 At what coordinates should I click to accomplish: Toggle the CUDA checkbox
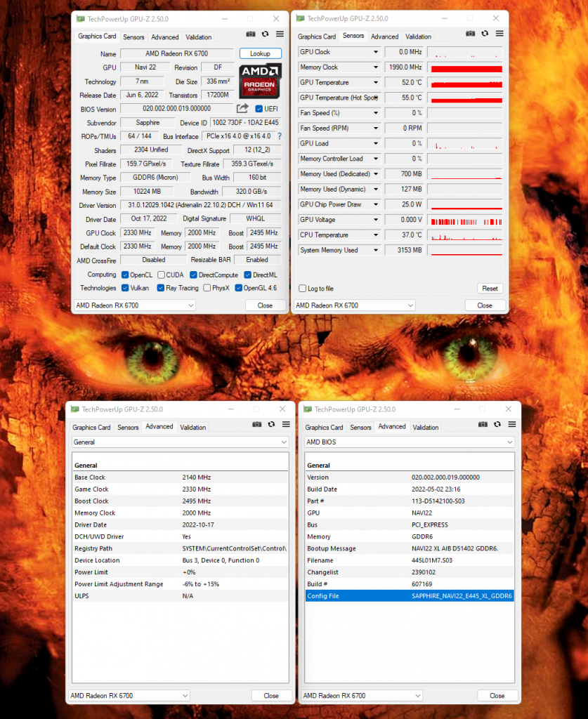161,275
